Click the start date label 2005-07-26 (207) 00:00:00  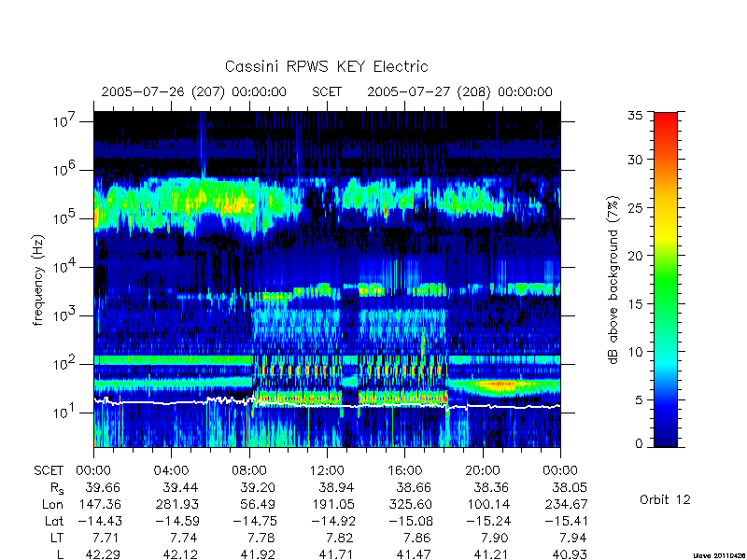[194, 91]
